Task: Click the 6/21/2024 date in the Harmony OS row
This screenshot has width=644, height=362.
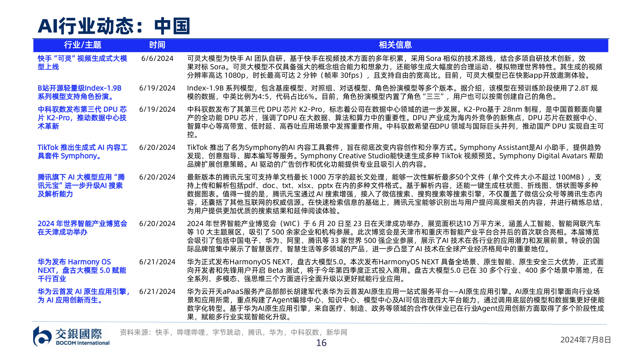Action: coord(157,262)
